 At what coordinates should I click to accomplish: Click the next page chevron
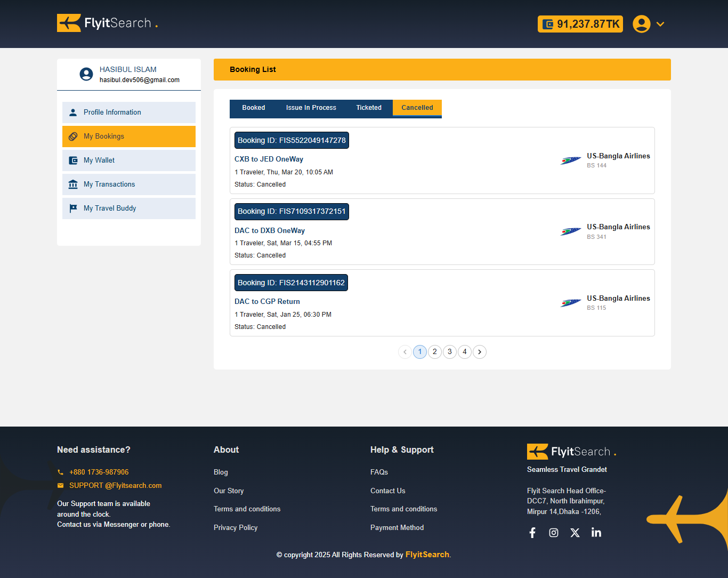pyautogui.click(x=480, y=352)
